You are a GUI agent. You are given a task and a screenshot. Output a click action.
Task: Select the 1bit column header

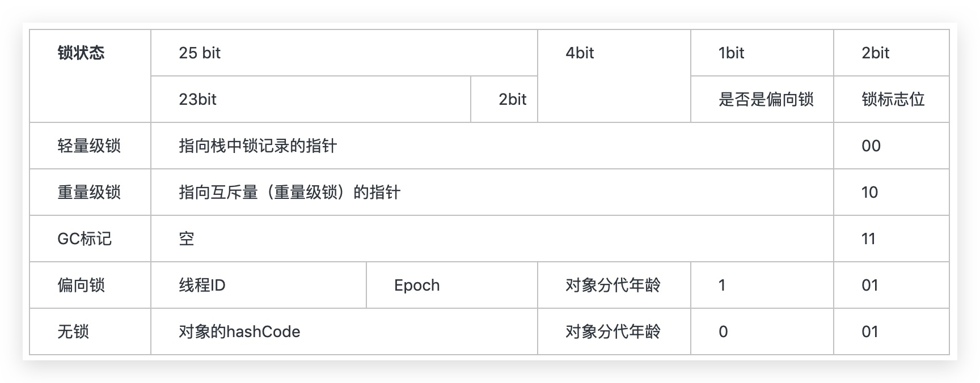tap(731, 53)
